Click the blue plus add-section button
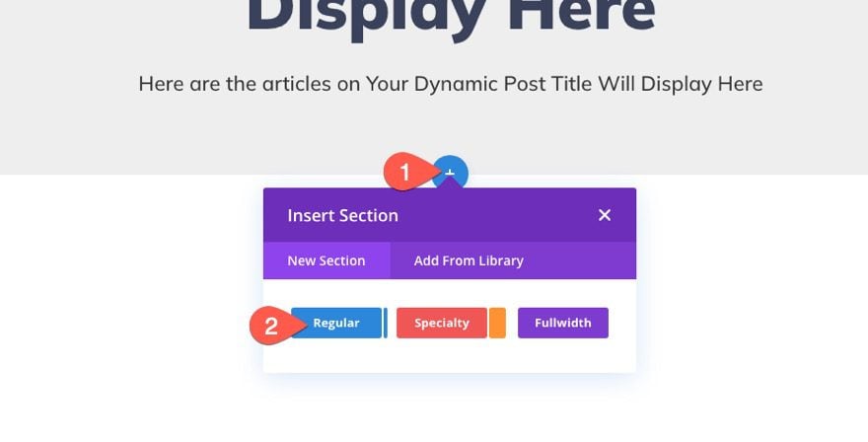This screenshot has width=868, height=442. 453,173
